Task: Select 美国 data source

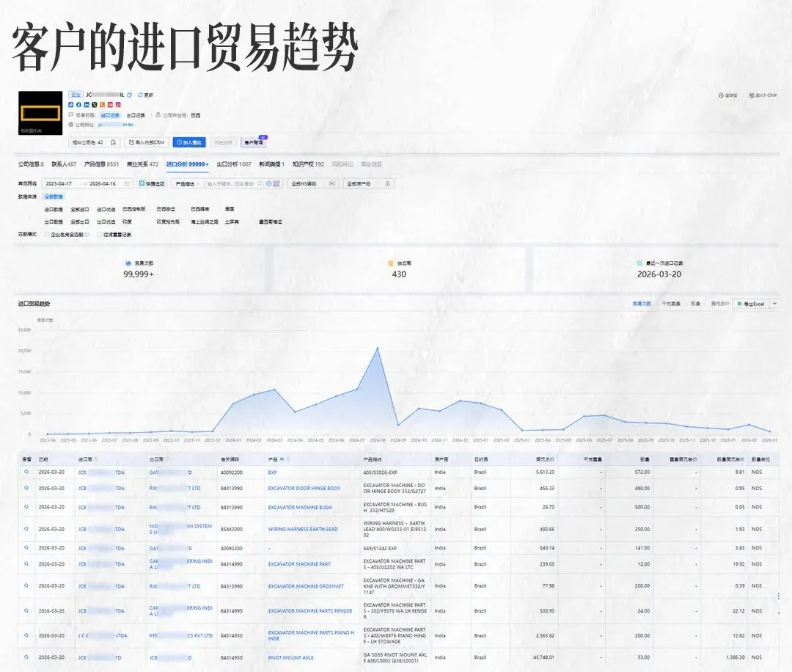Action: 230,208
